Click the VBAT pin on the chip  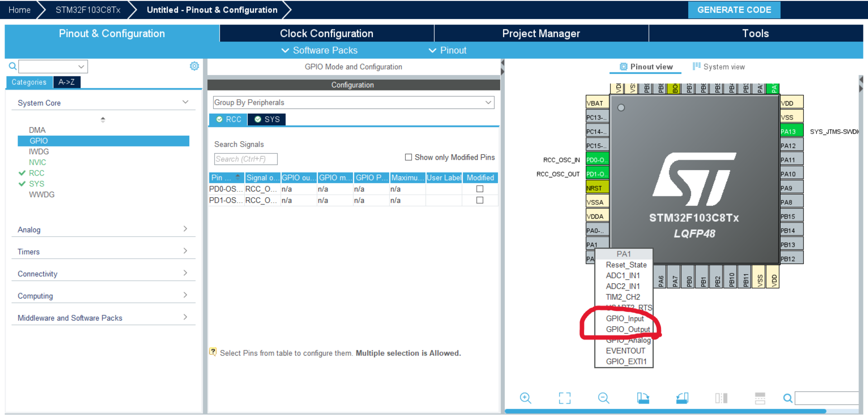pos(597,103)
